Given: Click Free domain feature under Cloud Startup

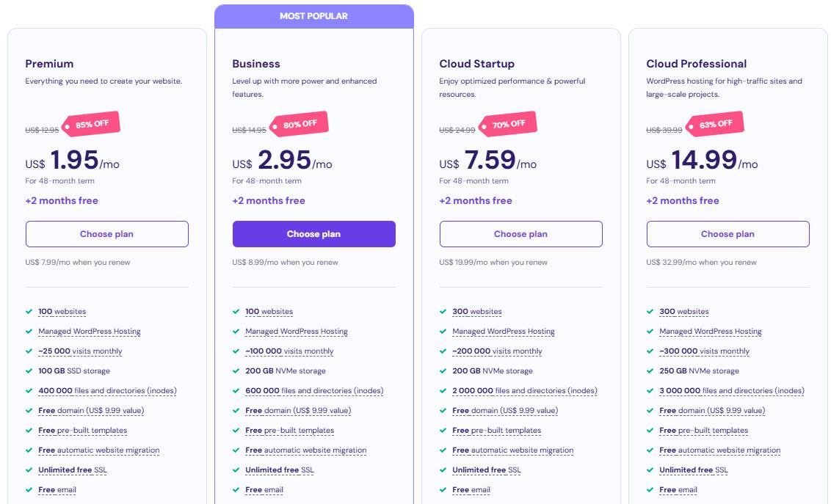Looking at the screenshot, I should [x=505, y=411].
